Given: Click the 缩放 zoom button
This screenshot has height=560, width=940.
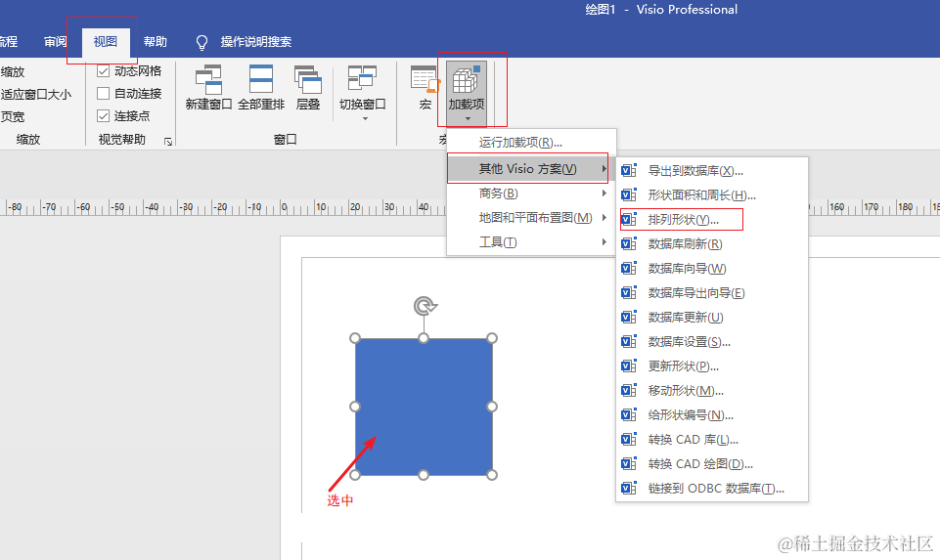Looking at the screenshot, I should pos(13,72).
